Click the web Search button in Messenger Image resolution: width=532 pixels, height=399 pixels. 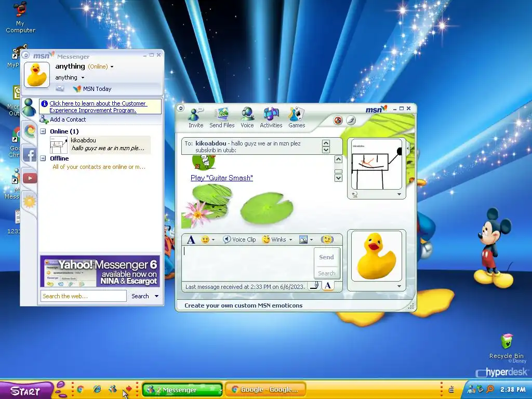[140, 296]
